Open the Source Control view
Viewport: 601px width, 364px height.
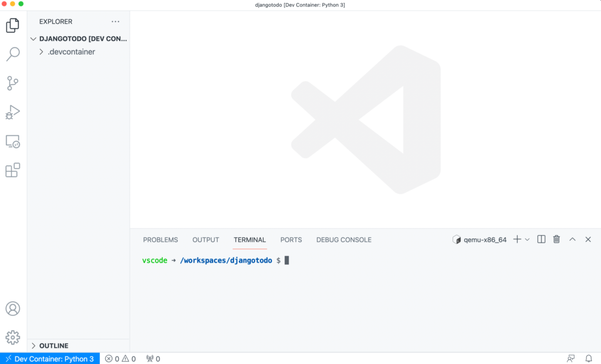pos(13,83)
